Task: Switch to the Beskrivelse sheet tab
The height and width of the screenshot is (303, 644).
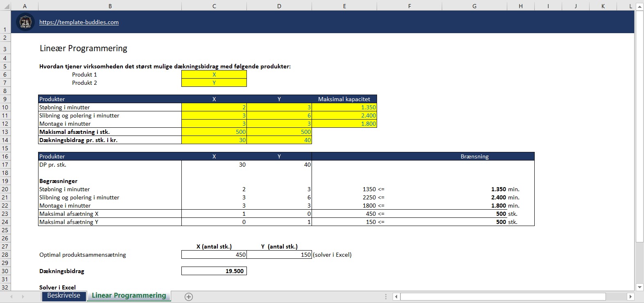Action: click(x=63, y=296)
